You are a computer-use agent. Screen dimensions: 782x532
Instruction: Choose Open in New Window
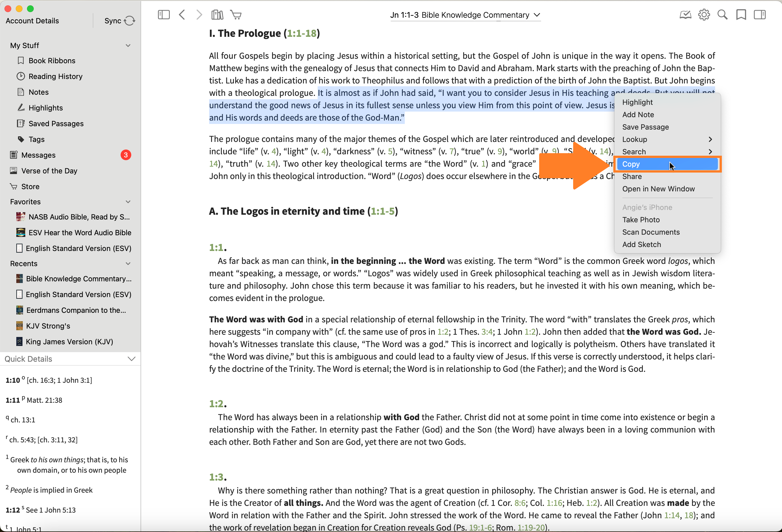(667, 189)
